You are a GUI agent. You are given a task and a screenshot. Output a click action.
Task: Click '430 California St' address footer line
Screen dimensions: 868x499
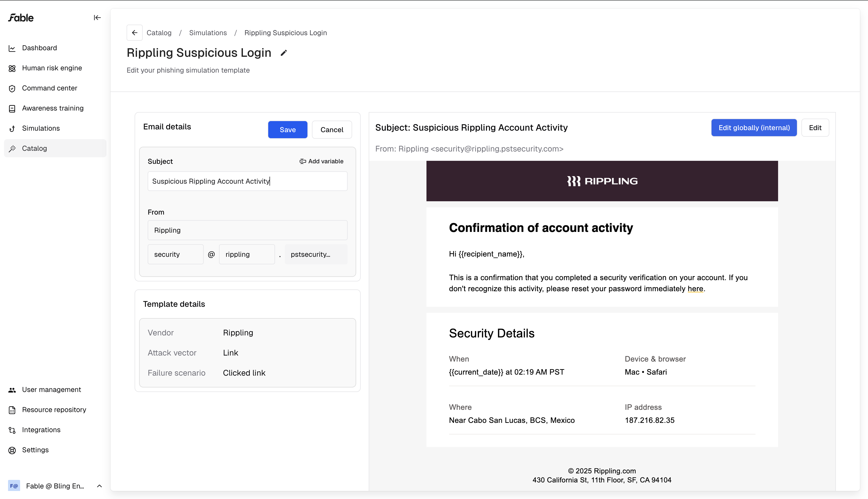pos(602,480)
